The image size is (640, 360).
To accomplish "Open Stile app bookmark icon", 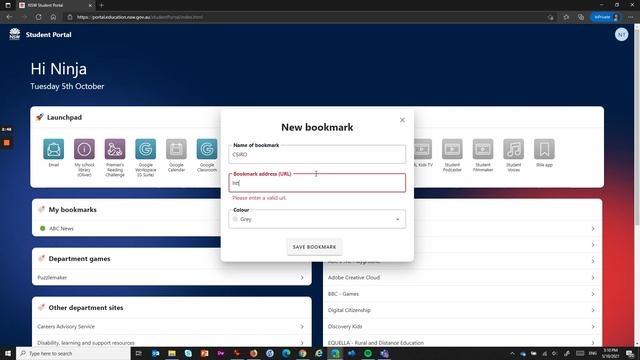I will [544, 149].
